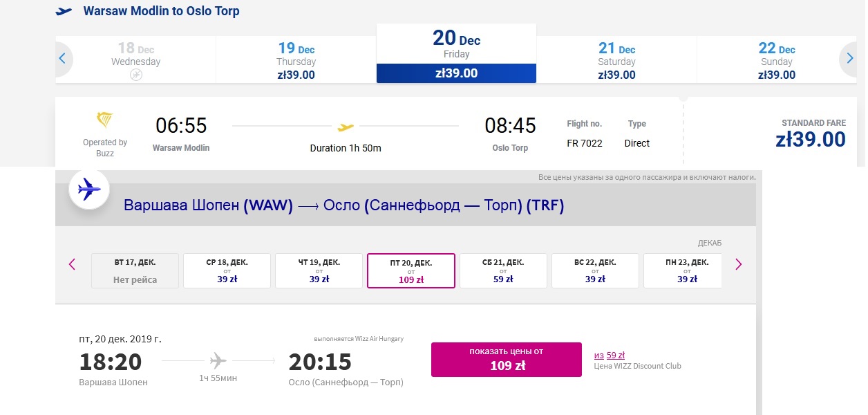Choose Wizz date СБ 21, ДЕК. for 59 zł
868x415 pixels.
tap(503, 270)
